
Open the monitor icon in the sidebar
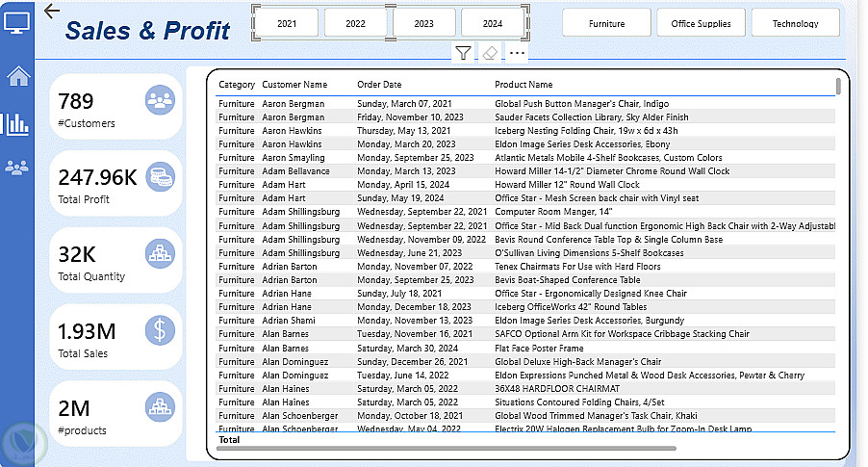[16, 23]
